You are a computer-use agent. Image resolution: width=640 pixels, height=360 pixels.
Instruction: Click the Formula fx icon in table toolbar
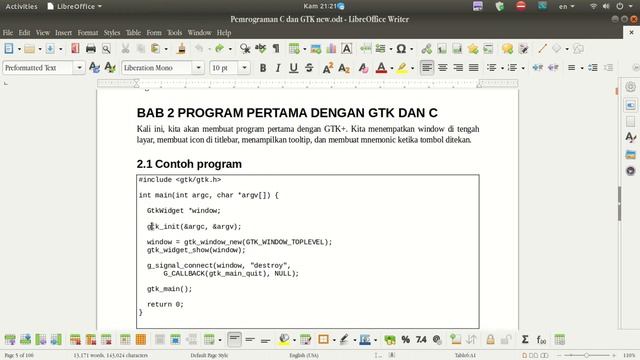coord(541,339)
